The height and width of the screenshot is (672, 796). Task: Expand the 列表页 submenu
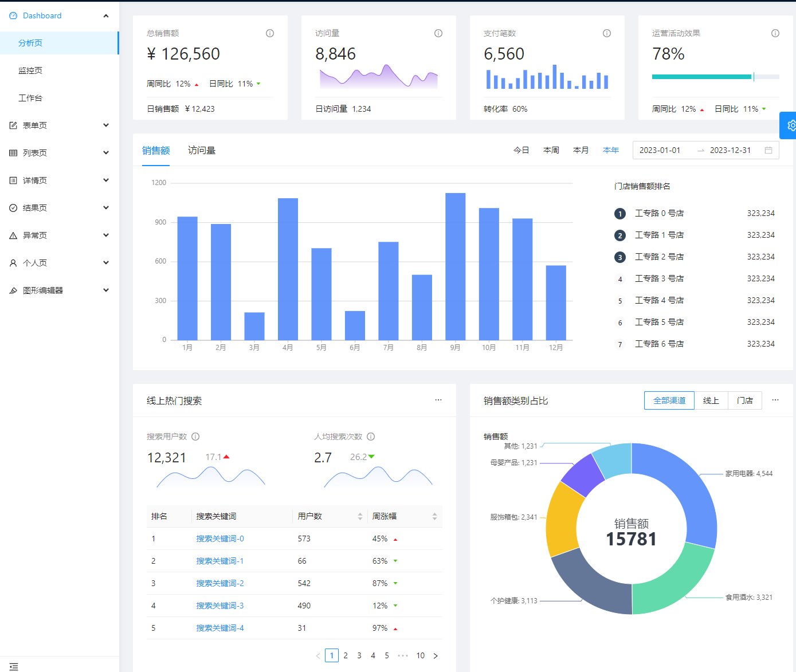point(106,153)
